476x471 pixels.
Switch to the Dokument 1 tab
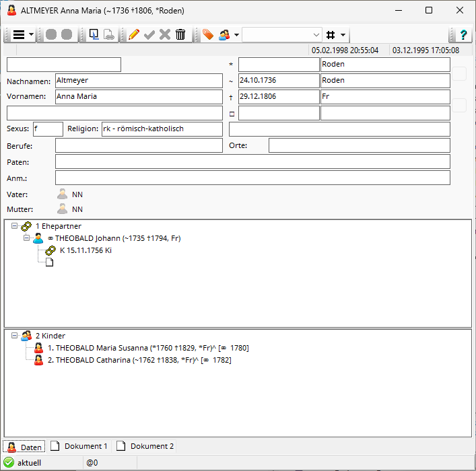click(79, 446)
